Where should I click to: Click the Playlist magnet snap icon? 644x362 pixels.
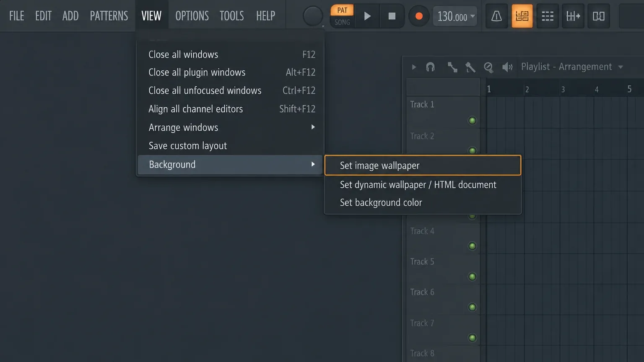pyautogui.click(x=430, y=67)
